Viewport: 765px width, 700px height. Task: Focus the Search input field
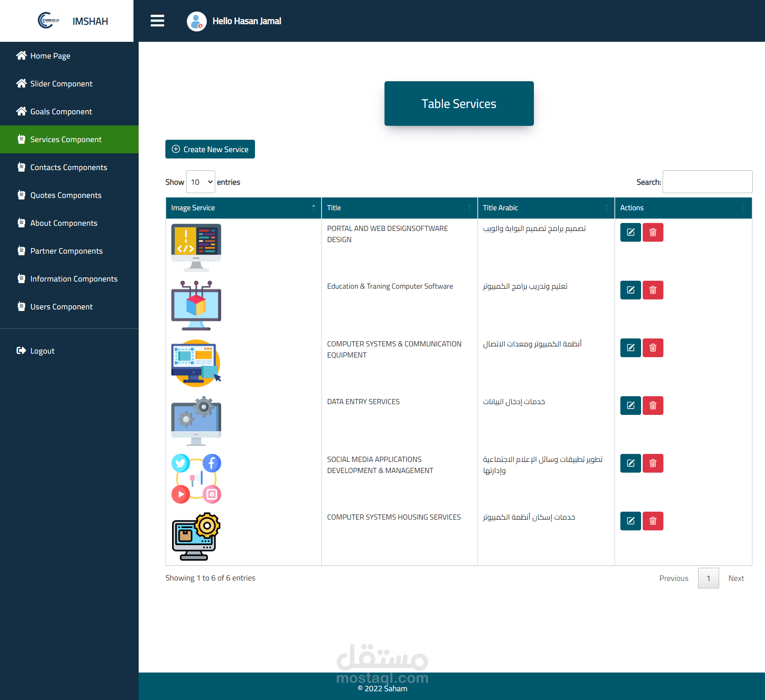click(707, 182)
